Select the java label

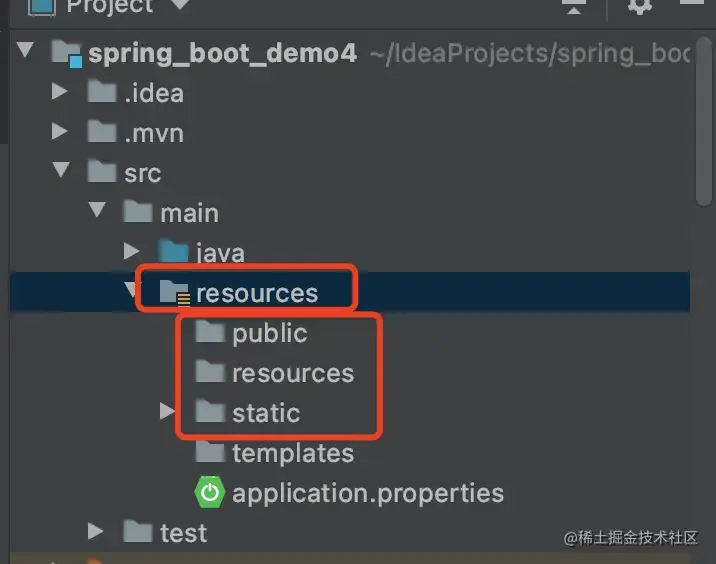(x=221, y=253)
